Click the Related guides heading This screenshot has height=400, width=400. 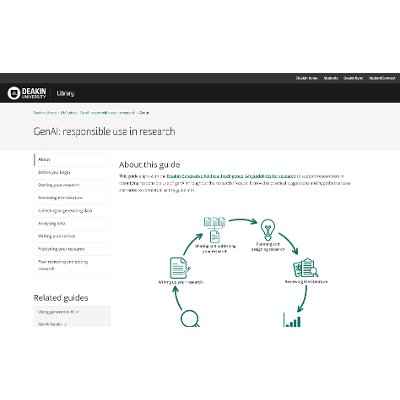[x=61, y=298]
